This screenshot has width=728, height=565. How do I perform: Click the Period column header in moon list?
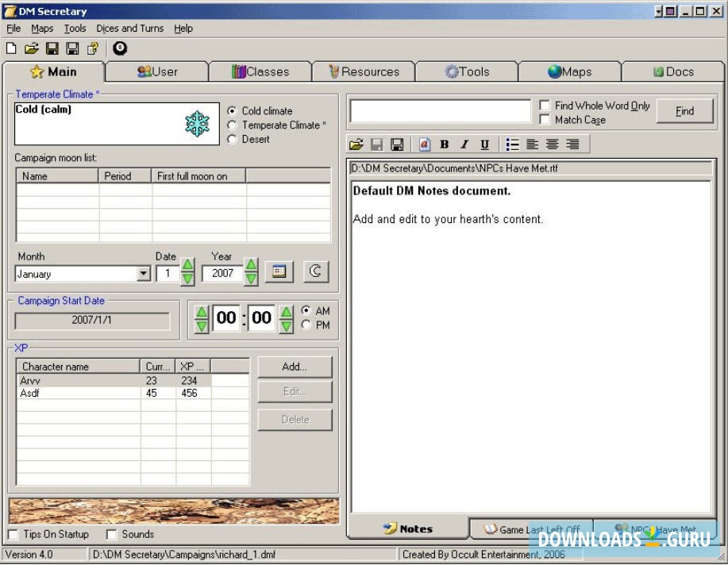pos(125,176)
